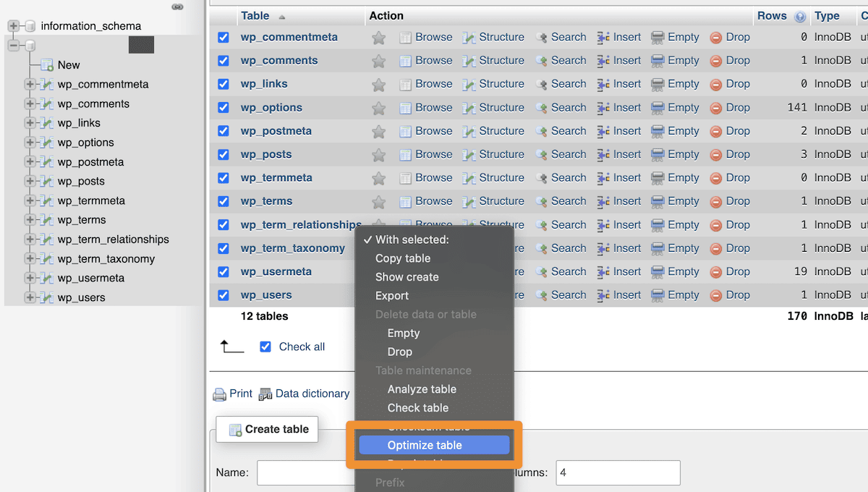The height and width of the screenshot is (492, 868).
Task: Click Empty icon in wp_terms row
Action: [x=658, y=201]
